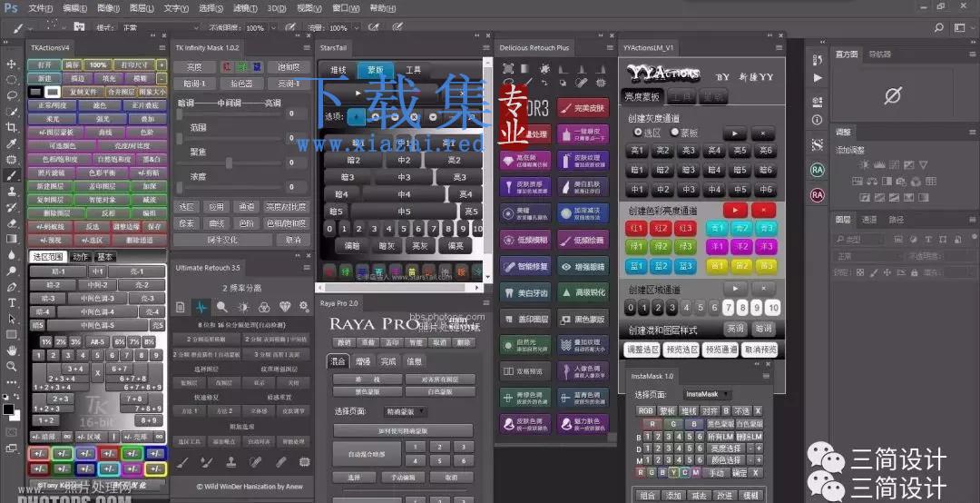Add a Levels adjustment (histogram icon)
Viewport: 980px width, 503px height.
coord(879,164)
